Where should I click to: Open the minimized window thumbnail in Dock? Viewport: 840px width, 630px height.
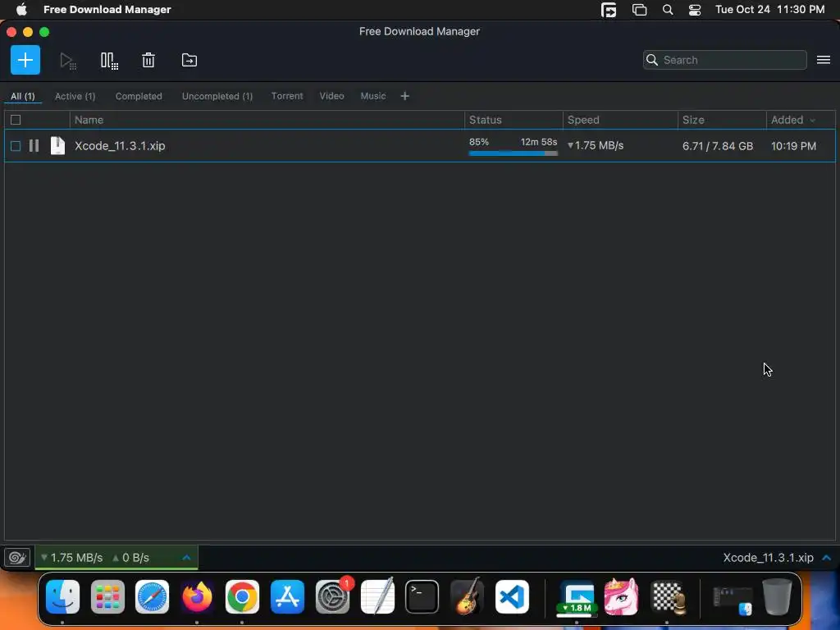point(733,600)
